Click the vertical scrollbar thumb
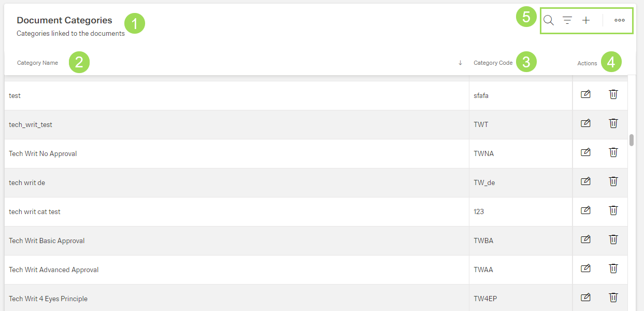The image size is (644, 311). click(632, 140)
